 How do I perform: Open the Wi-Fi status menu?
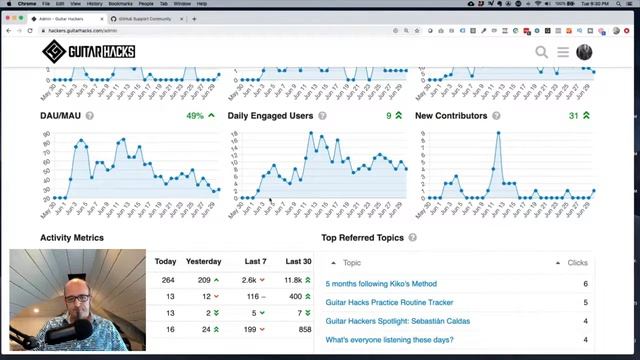(x=538, y=4)
